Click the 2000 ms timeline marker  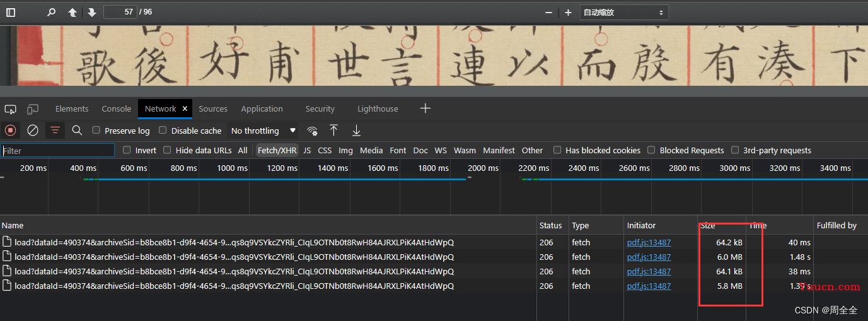pyautogui.click(x=483, y=168)
